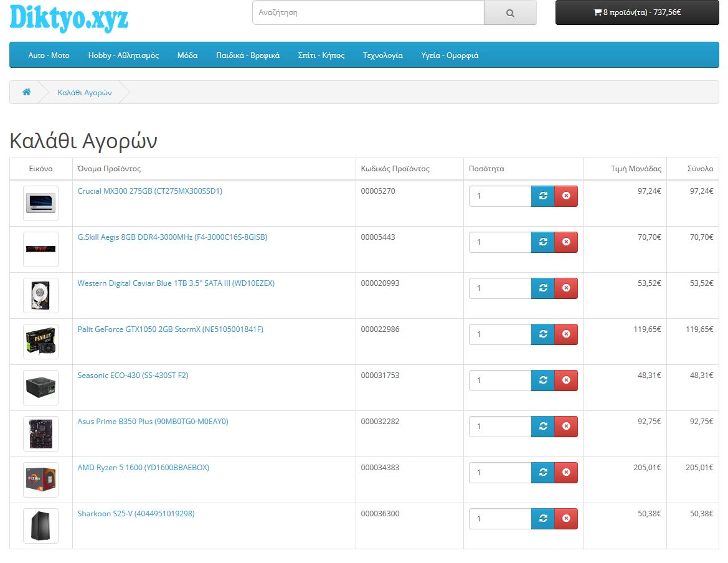This screenshot has width=728, height=563.
Task: Open Παιδικά - Βρεφικά category
Action: pyautogui.click(x=248, y=55)
